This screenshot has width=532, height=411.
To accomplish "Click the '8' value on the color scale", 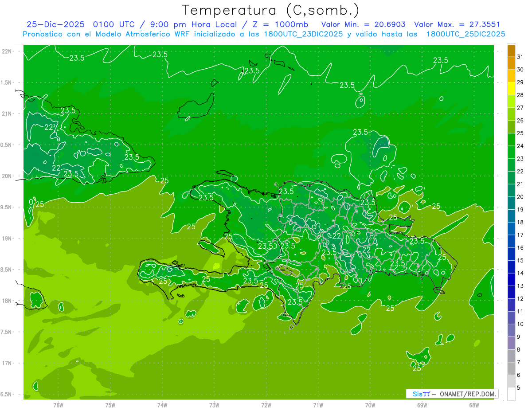I will pos(519,349).
